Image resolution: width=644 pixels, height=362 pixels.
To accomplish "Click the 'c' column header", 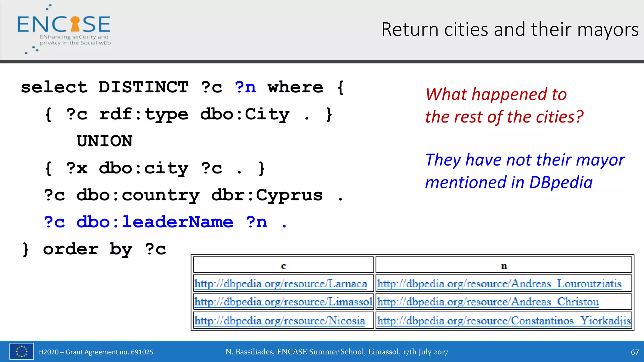I will [283, 266].
